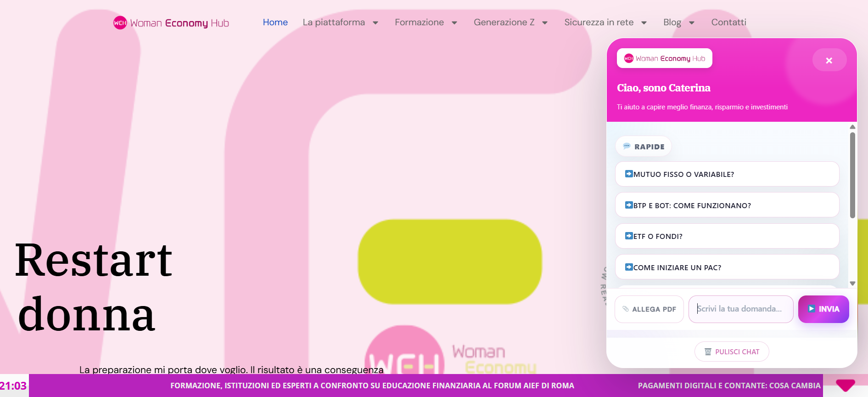This screenshot has height=397, width=868.
Task: Expand the La piattaforma dropdown arrow
Action: pyautogui.click(x=375, y=23)
